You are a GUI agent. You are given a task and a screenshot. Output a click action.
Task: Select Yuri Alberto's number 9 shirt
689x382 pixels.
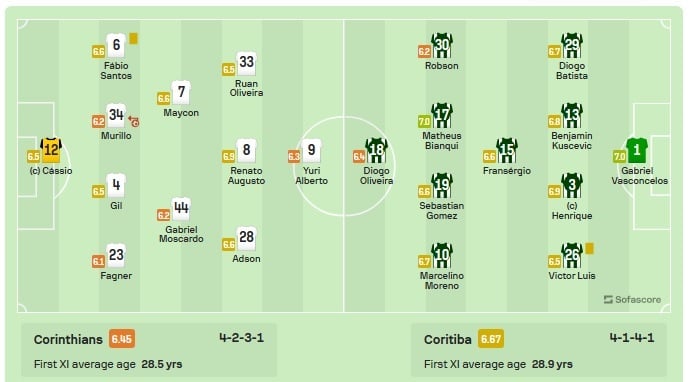point(311,151)
